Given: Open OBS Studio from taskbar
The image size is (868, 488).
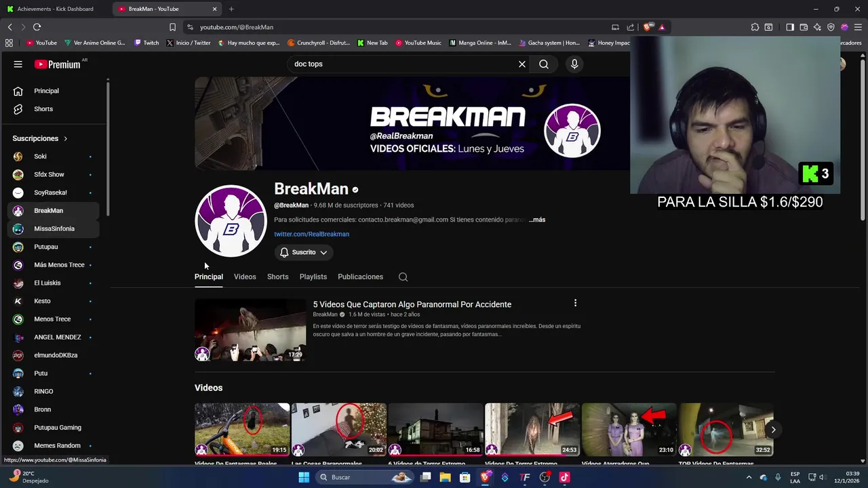Looking at the screenshot, I should pyautogui.click(x=545, y=477).
